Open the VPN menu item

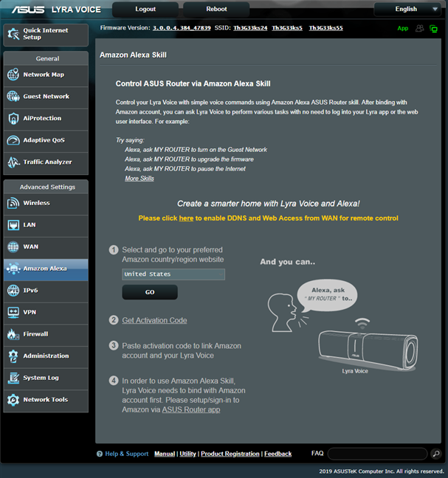click(x=46, y=313)
